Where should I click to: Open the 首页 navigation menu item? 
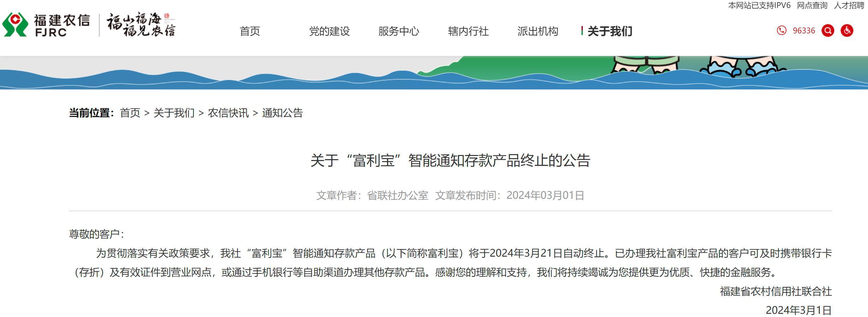[x=250, y=31]
